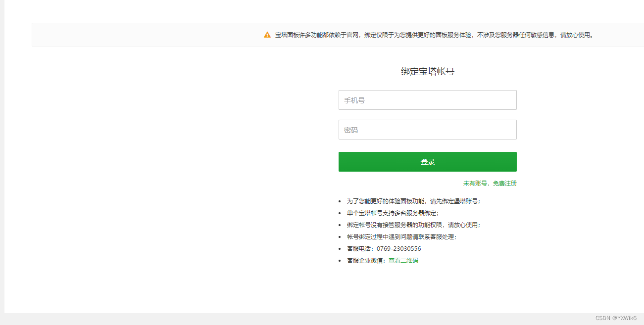Click the 未有账号 text before the register link
Viewport: 644px width, 325px height.
(x=476, y=183)
